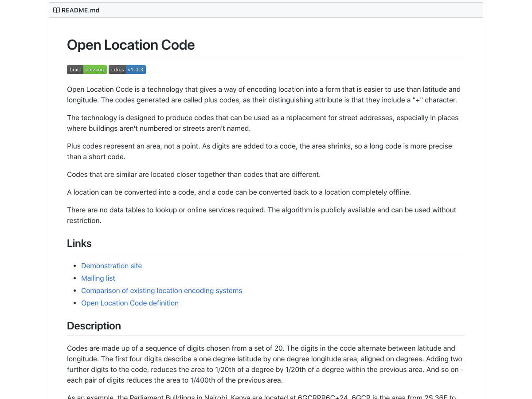Click the Links section heading
This screenshot has width=532, height=399.
(79, 243)
